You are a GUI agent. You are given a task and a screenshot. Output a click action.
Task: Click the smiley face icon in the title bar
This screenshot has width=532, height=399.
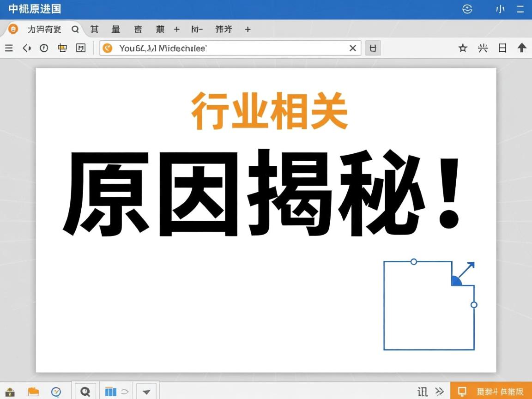tap(467, 9)
